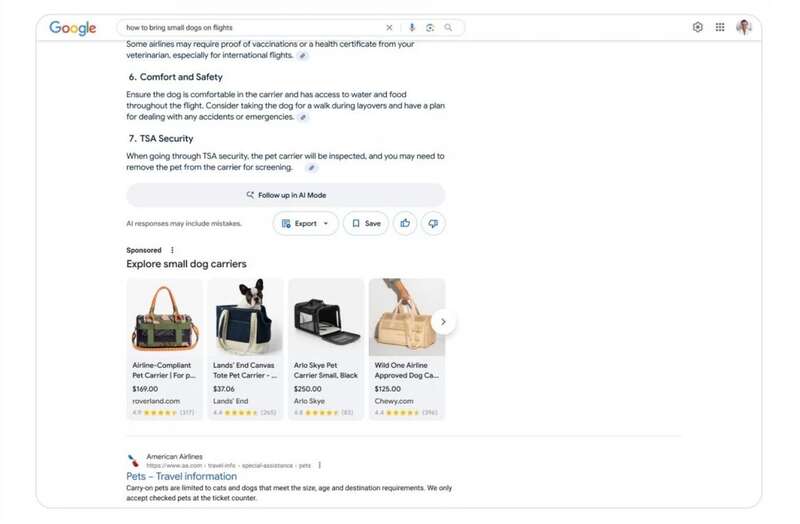Open Wild One Airline Approved Dog Carrier title
Screen dimensions: 800x524
click(407, 370)
